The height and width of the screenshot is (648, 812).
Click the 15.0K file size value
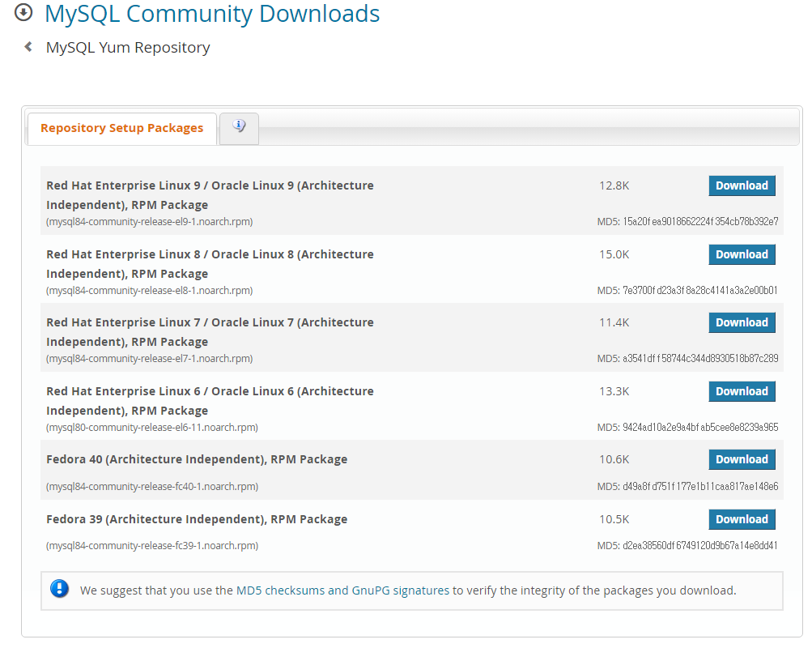click(614, 254)
